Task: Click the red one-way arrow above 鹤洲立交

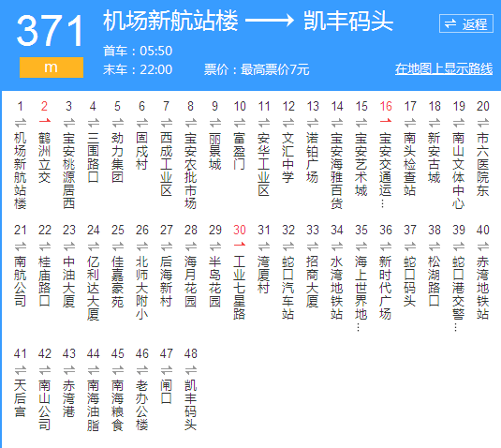Action: point(45,121)
